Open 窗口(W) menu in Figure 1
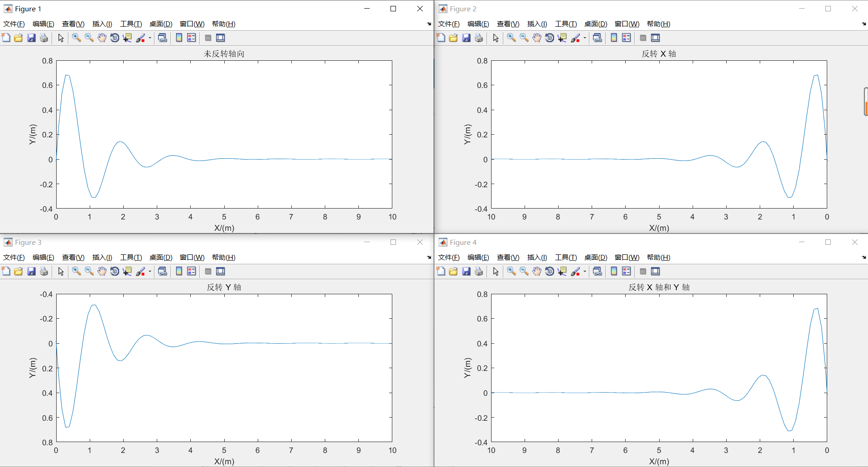The width and height of the screenshot is (868, 467). click(192, 24)
